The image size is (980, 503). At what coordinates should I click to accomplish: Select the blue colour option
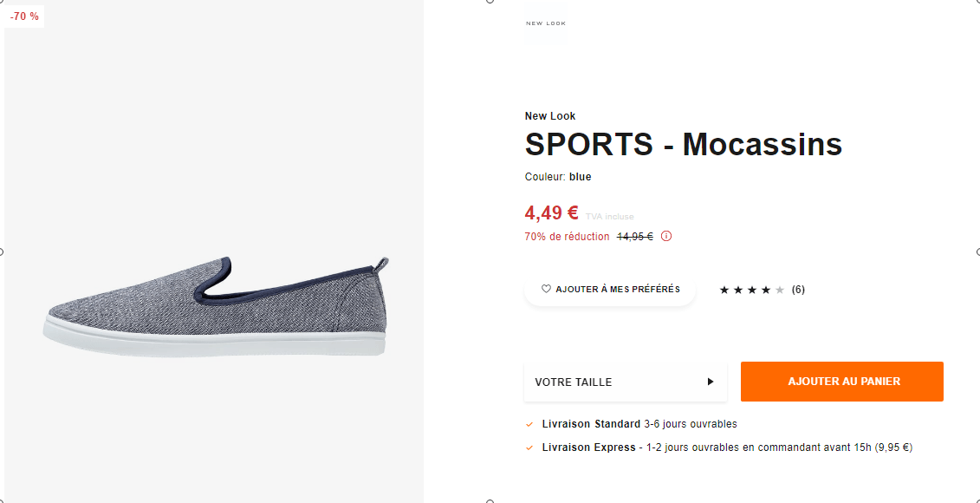coord(580,176)
